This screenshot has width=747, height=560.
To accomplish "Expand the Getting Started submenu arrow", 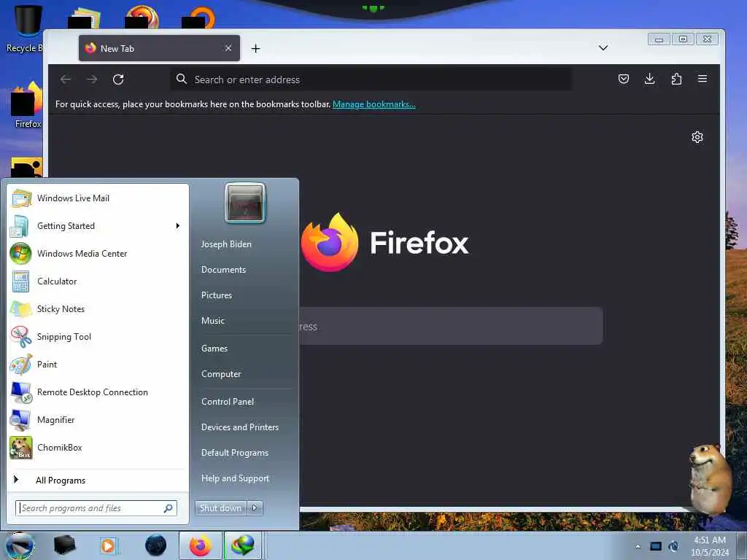I will pyautogui.click(x=178, y=226).
